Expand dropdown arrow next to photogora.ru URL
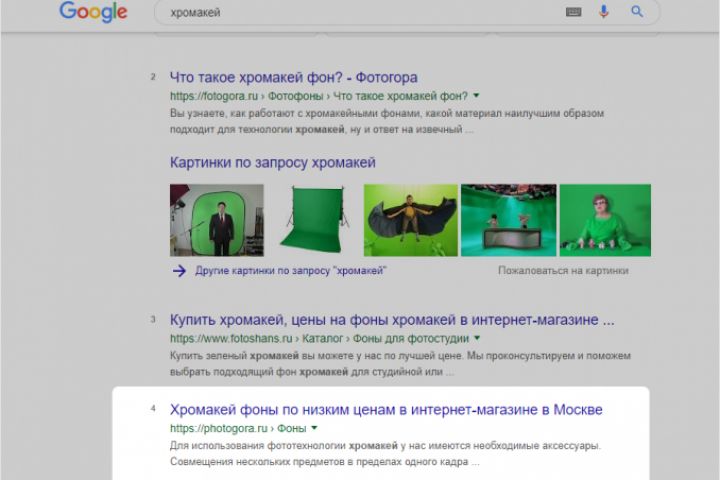 (315, 428)
